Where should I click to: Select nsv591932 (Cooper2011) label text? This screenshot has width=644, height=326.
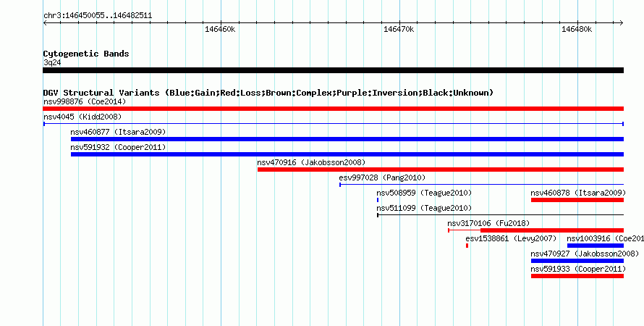[x=118, y=147]
